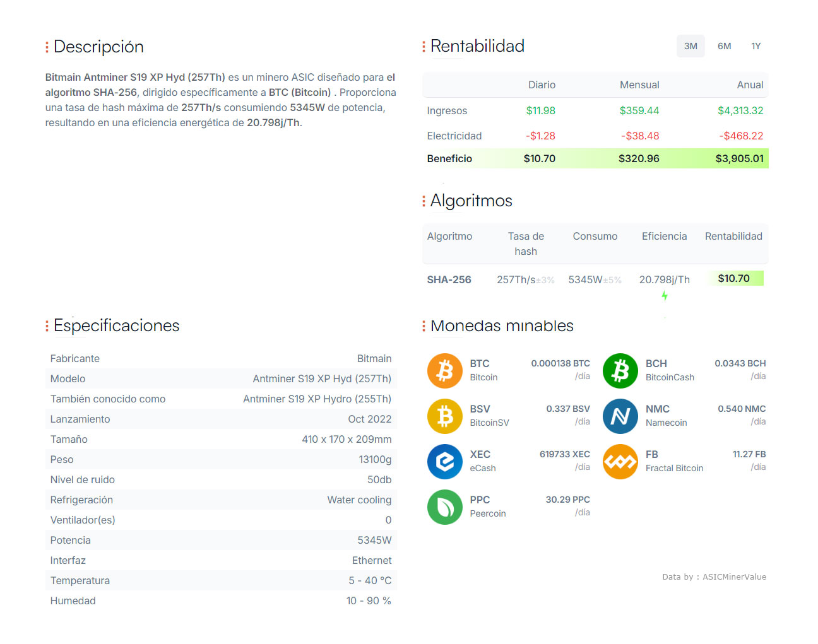Click the monthly profit $320.96
This screenshot has height=644, width=818.
(x=639, y=158)
